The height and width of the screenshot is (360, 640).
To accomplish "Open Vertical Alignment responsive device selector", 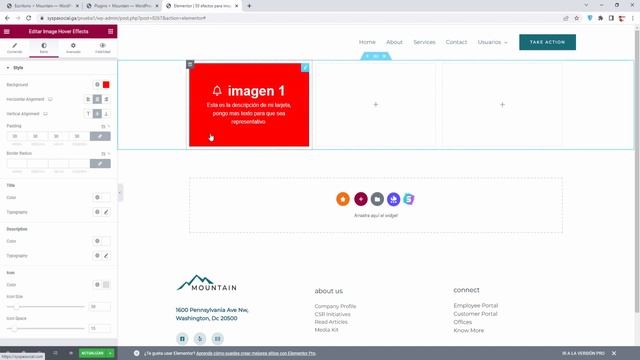I will click(45, 114).
